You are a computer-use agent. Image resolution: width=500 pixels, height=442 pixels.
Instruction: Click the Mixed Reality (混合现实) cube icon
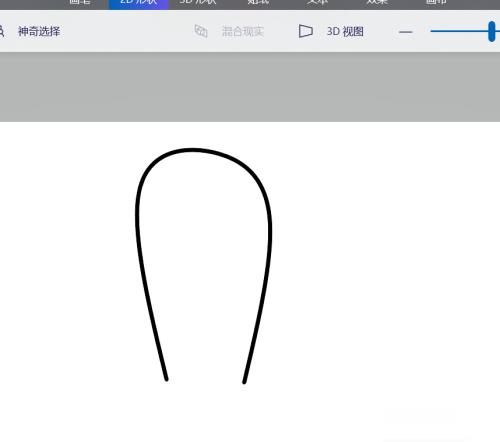tap(201, 31)
